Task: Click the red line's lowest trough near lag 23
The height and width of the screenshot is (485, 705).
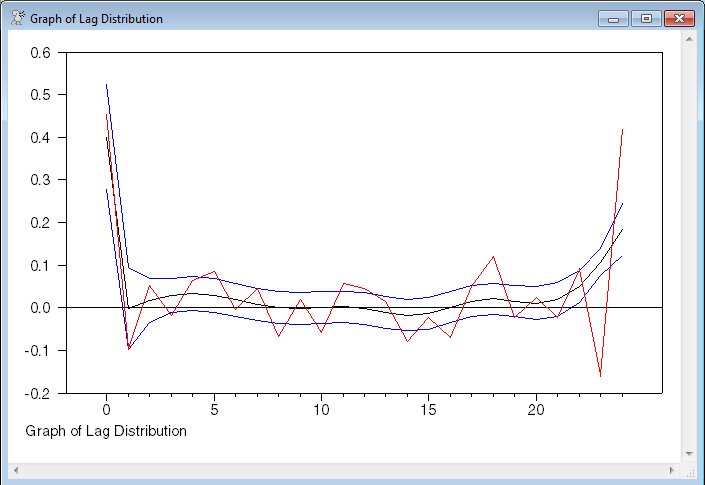Action: coord(600,376)
